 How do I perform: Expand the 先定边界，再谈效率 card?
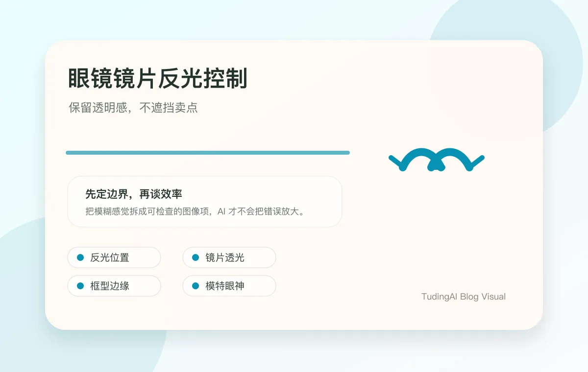(x=206, y=202)
